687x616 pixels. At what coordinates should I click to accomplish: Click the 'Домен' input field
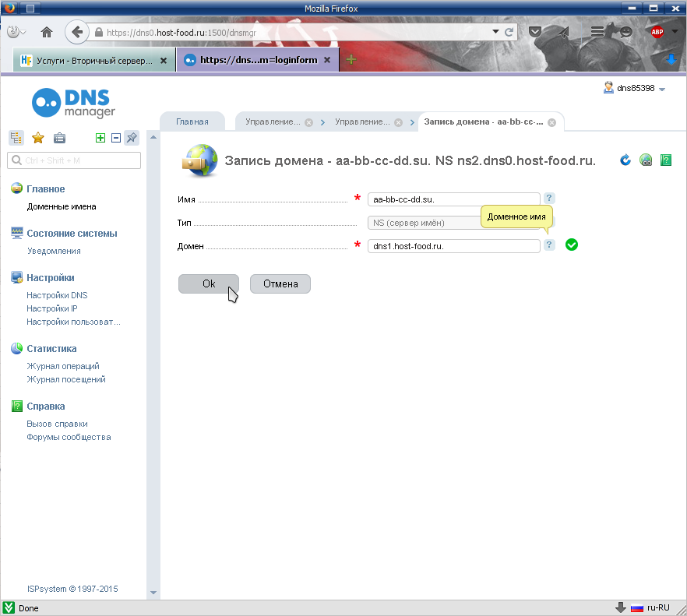point(454,246)
